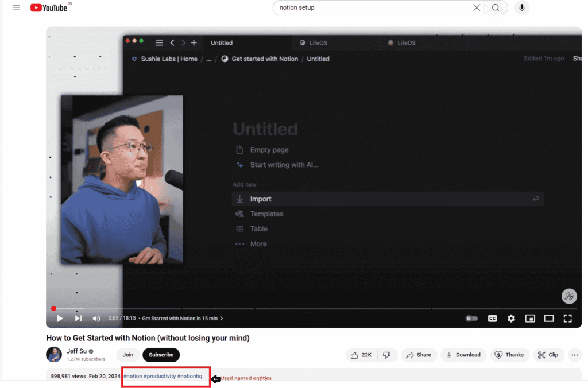Create a Clip of the video
Screen dimensions: 588x388
pyautogui.click(x=548, y=355)
